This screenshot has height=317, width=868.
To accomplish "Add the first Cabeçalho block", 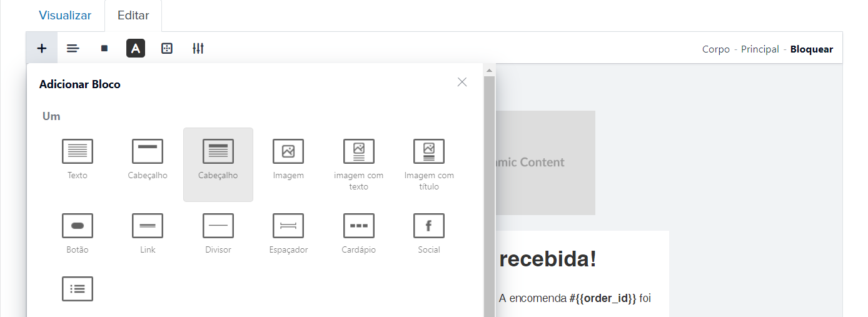I will [148, 159].
